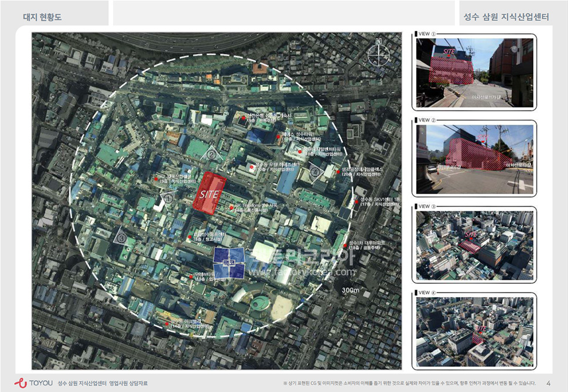The image size is (568, 392).
Task: Click the red dot beside 성수1차 대우아파트
Action: [x=345, y=246]
